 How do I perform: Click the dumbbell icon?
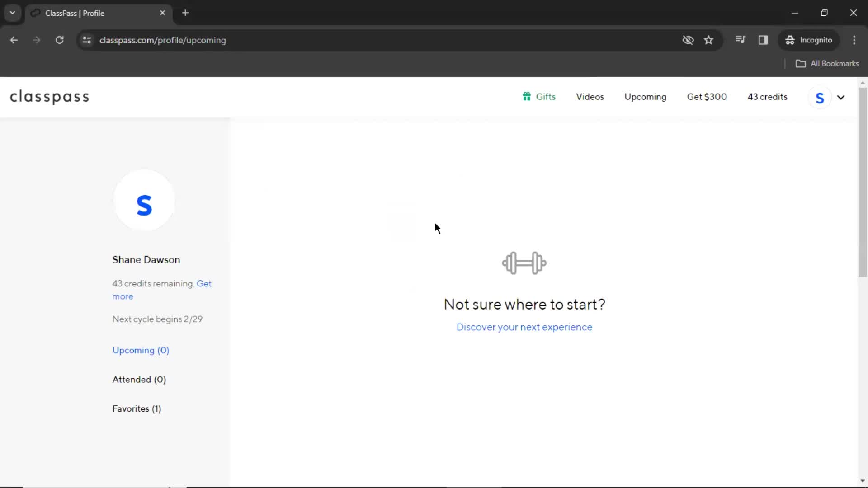[524, 263]
